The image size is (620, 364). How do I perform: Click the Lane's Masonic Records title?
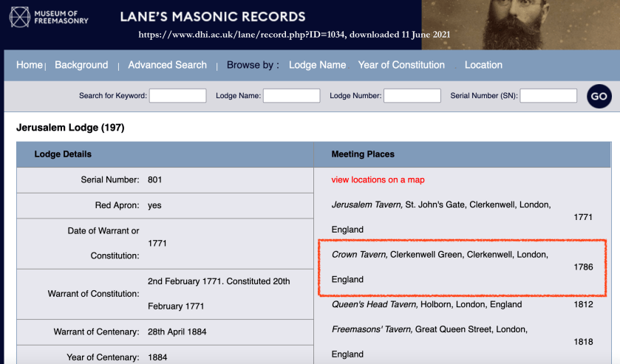(x=212, y=16)
